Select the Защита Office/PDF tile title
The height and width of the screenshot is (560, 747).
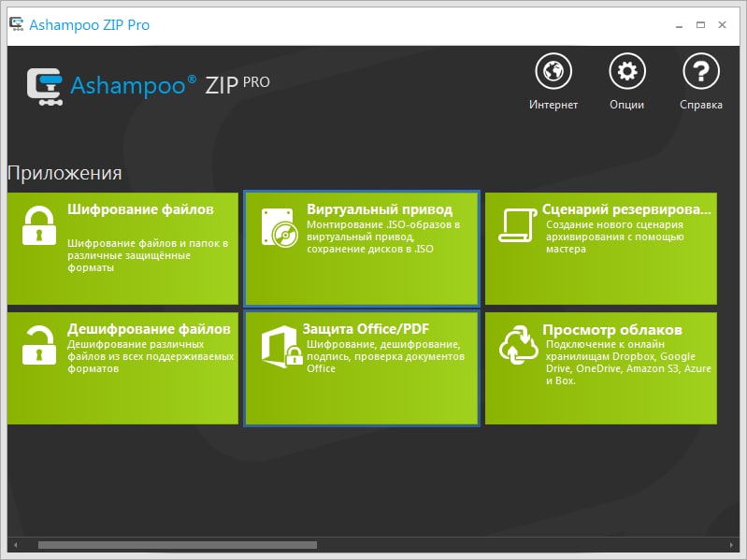[366, 329]
